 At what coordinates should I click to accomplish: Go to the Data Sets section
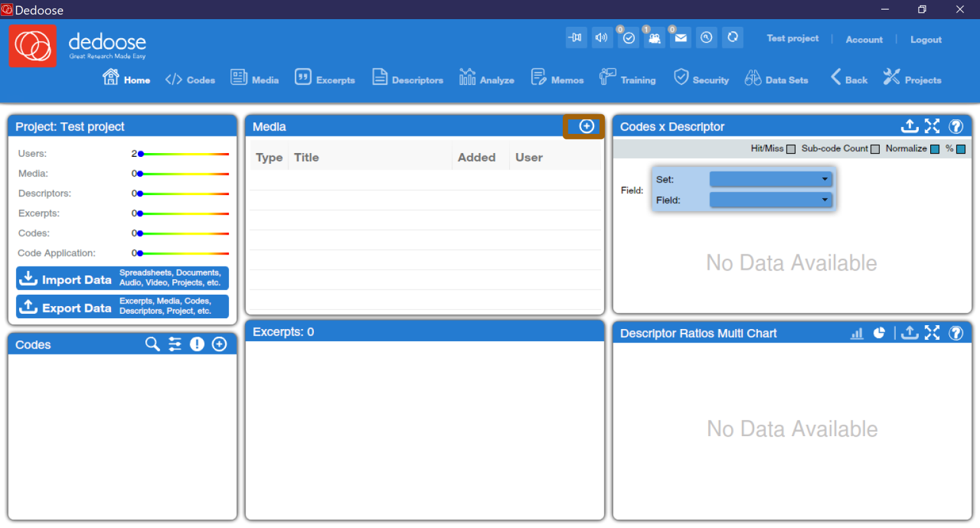pos(776,78)
